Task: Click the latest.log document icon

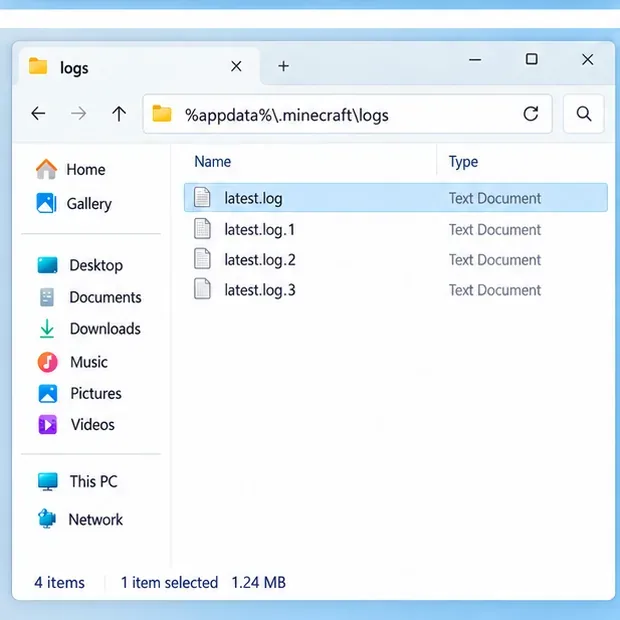Action: coord(202,197)
